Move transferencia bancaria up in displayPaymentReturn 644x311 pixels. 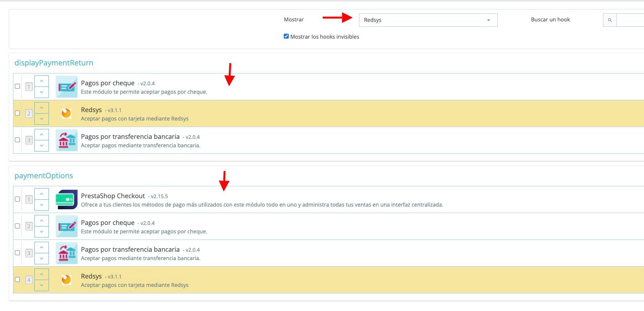point(42,135)
